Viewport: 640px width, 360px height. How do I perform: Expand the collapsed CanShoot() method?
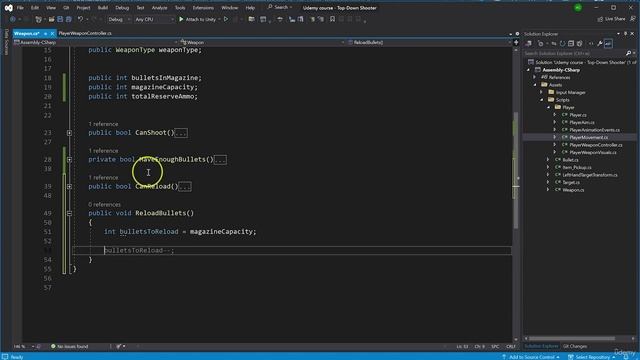(x=69, y=133)
